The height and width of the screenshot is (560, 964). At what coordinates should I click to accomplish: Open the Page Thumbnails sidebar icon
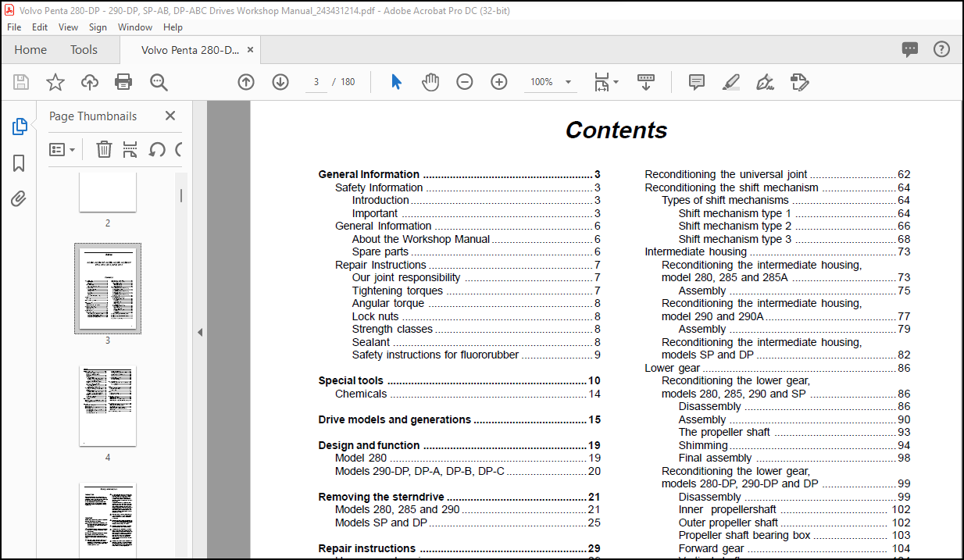click(20, 127)
